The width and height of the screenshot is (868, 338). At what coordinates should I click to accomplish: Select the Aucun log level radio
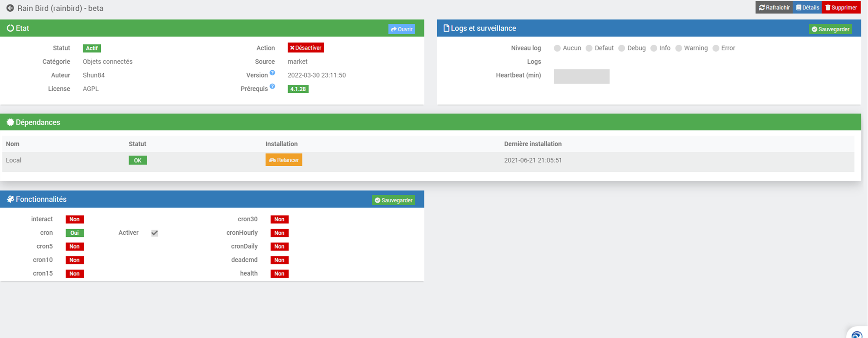[x=557, y=48]
